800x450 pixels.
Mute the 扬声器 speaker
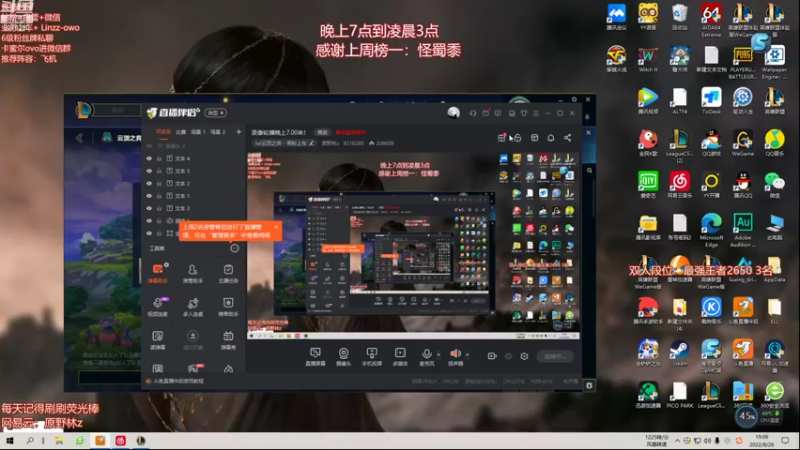click(455, 357)
